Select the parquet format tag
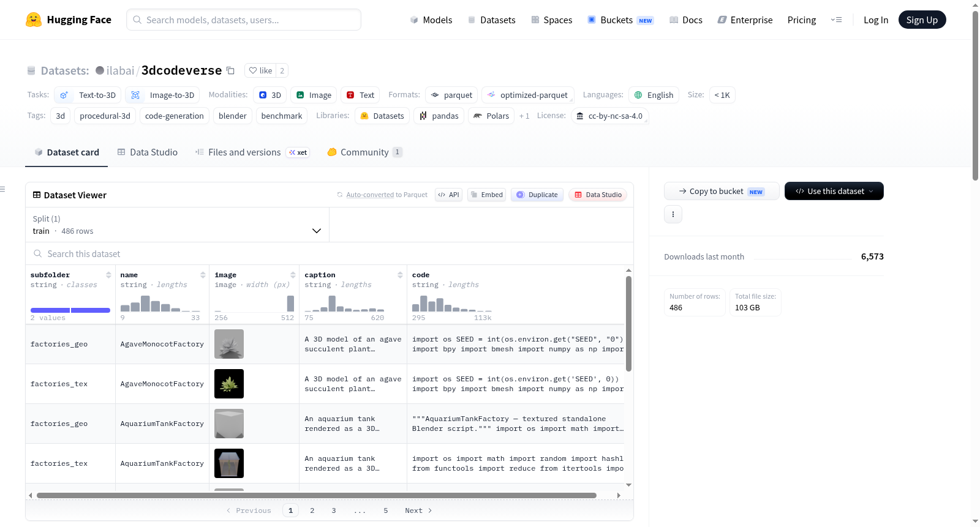Viewport: 980px width, 527px height. [451, 95]
